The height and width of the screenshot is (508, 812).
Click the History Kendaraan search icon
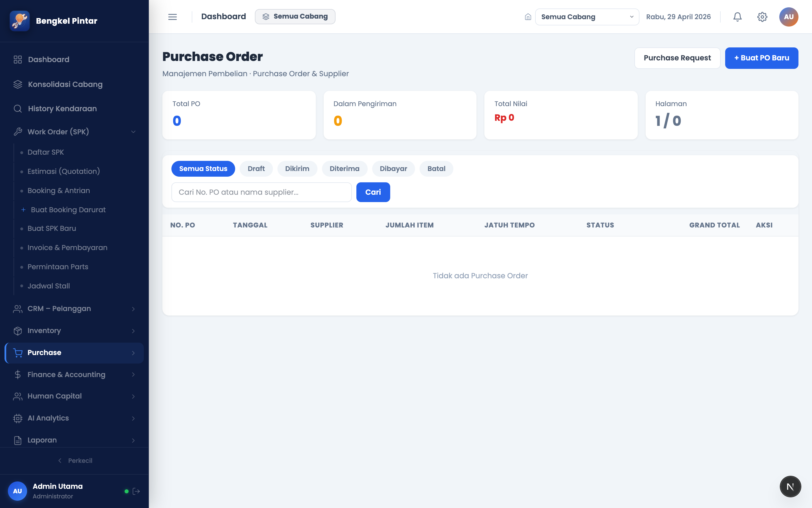pos(18,109)
